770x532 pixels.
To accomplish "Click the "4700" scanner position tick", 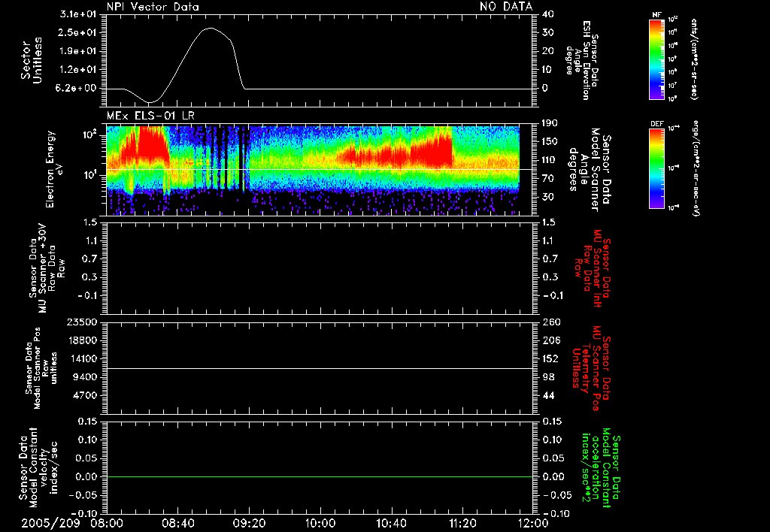I will click(85, 395).
